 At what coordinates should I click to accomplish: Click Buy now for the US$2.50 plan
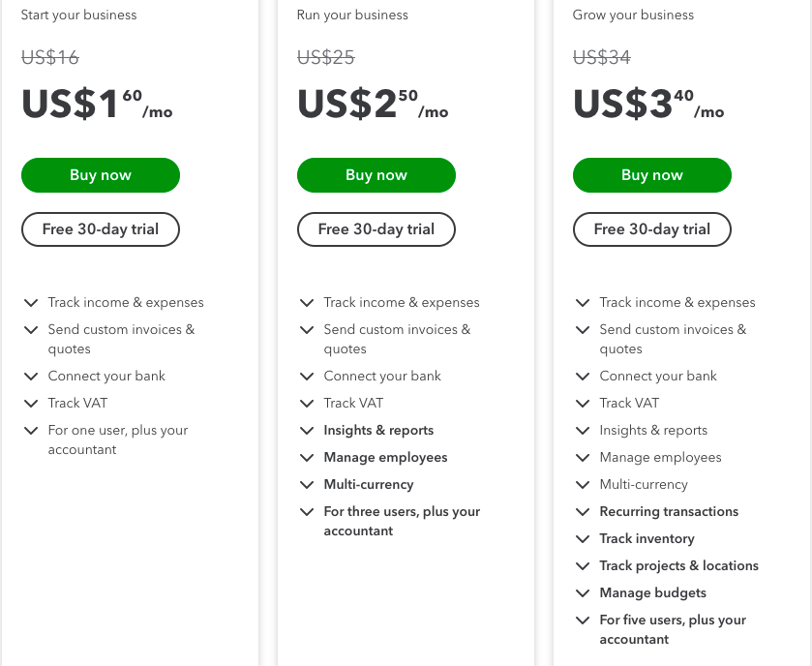point(376,175)
